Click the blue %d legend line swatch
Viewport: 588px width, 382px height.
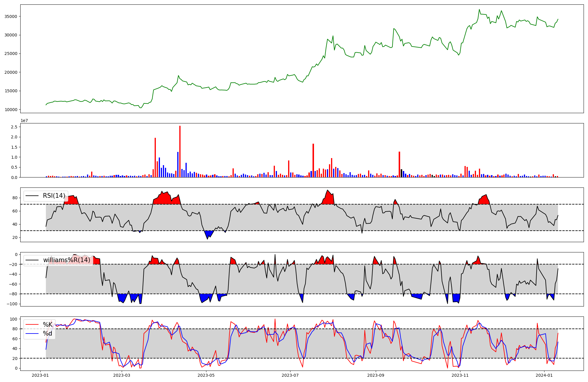coord(32,333)
